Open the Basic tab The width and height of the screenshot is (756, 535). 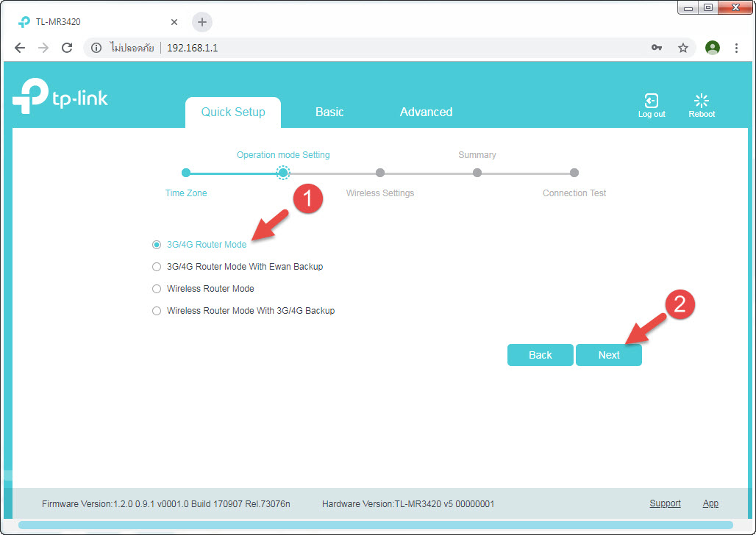pos(329,112)
